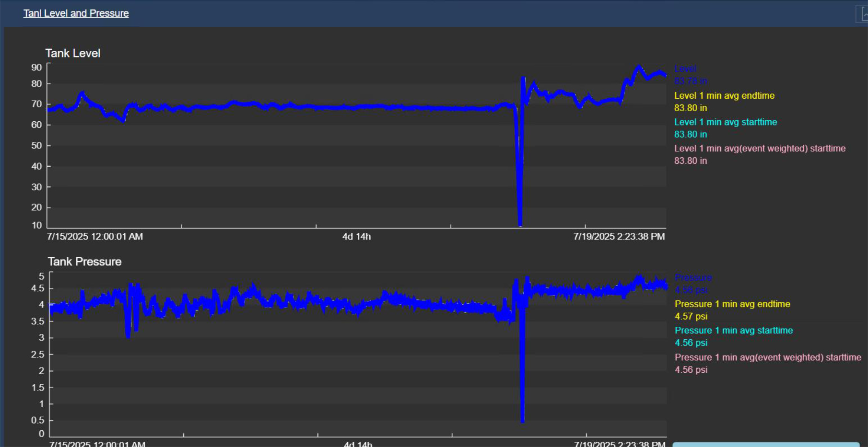This screenshot has height=447, width=868.
Task: Open the trend chart icon in header
Action: point(863,14)
